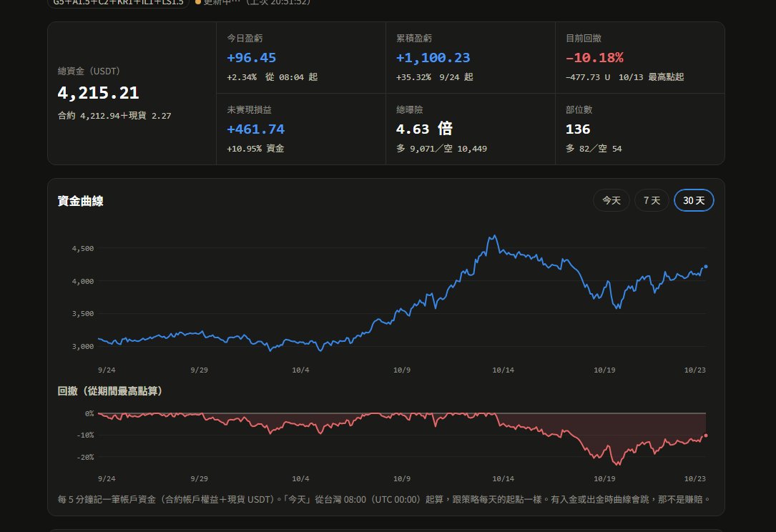Click the 多 82/空 54 line
This screenshot has width=776, height=532.
click(594, 149)
